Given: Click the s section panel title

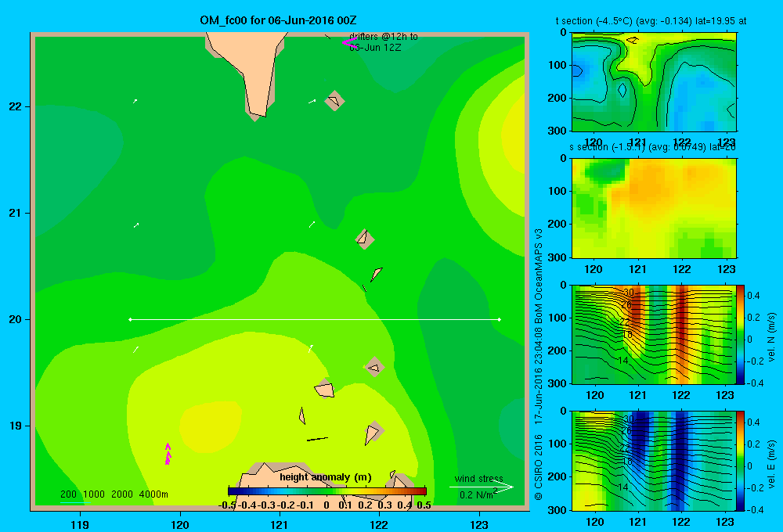Looking at the screenshot, I should pyautogui.click(x=653, y=147).
